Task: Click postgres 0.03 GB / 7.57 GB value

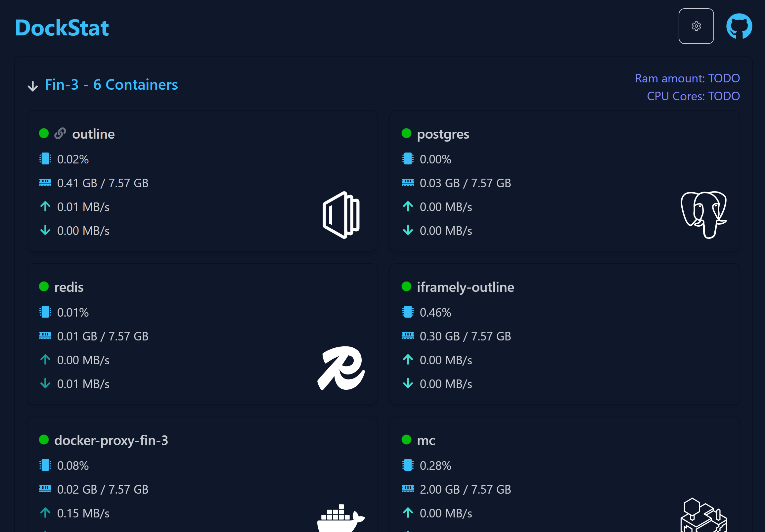Action: pyautogui.click(x=465, y=183)
